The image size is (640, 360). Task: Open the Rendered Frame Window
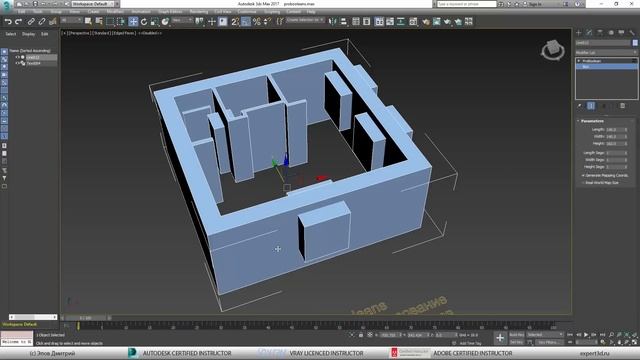point(437,22)
